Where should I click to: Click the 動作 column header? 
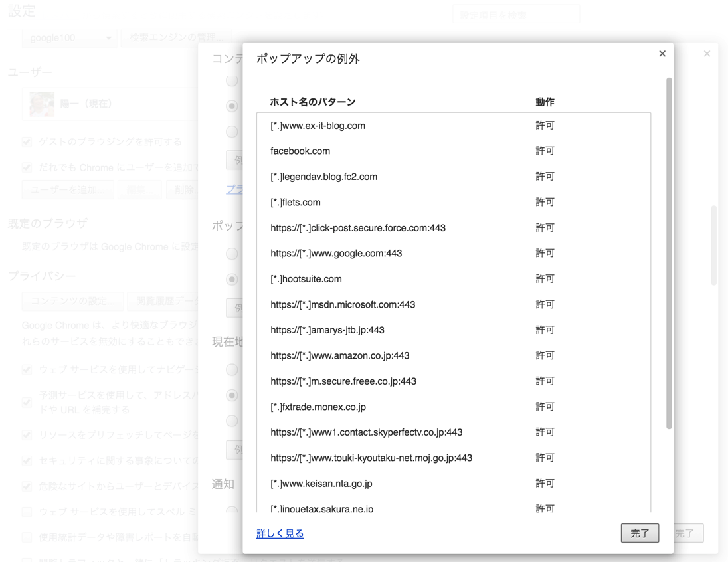pos(545,102)
